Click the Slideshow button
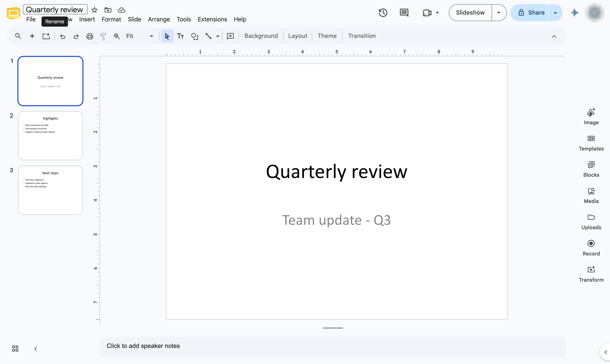 click(470, 12)
